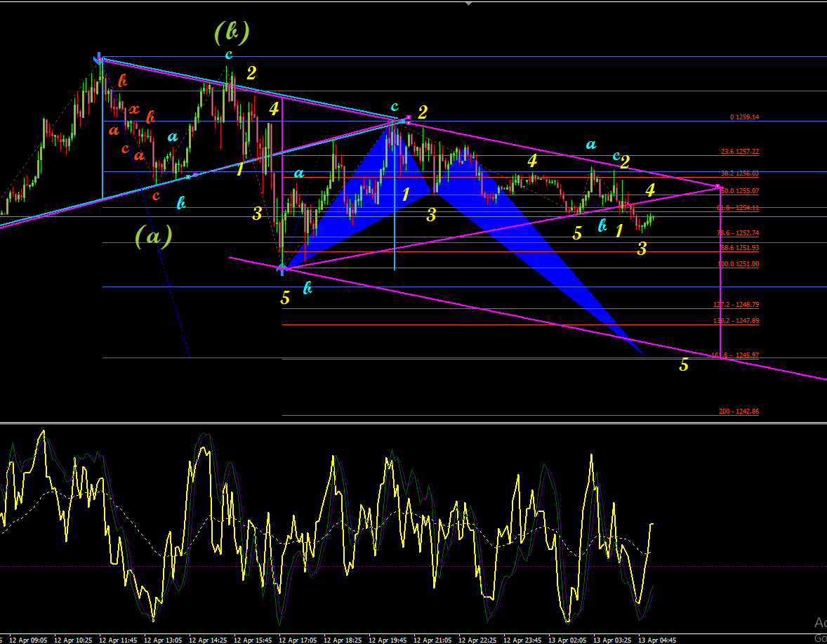827x644 pixels.
Task: Click time axis label "12 Apr 21:05"
Action: 432,640
